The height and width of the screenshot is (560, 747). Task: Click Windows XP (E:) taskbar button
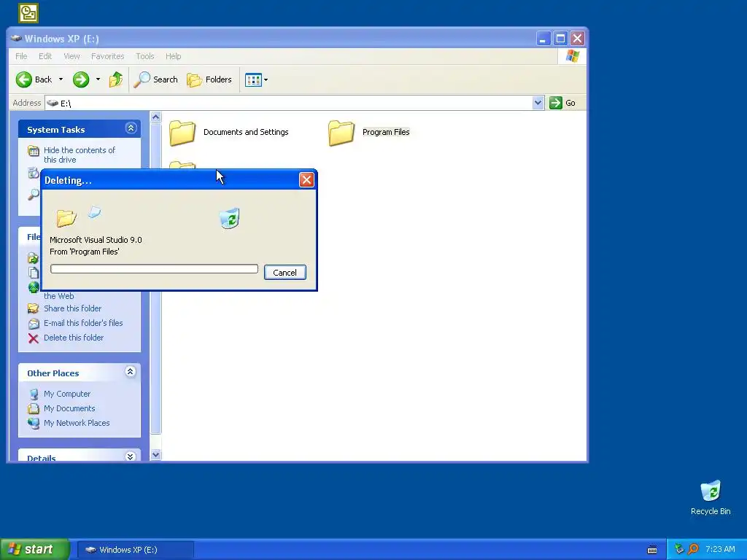(x=135, y=550)
